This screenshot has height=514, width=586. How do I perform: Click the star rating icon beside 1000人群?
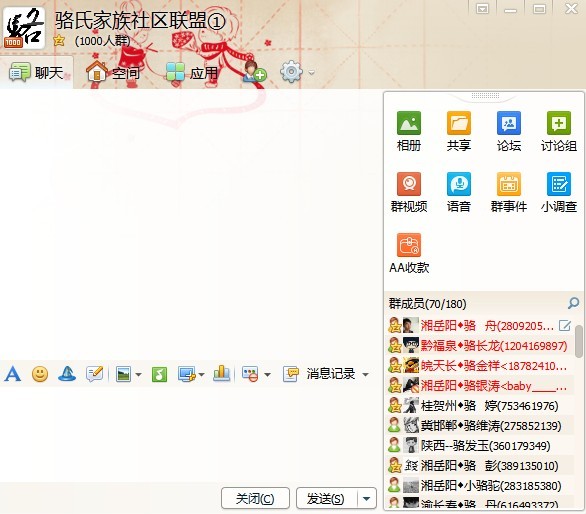(59, 40)
